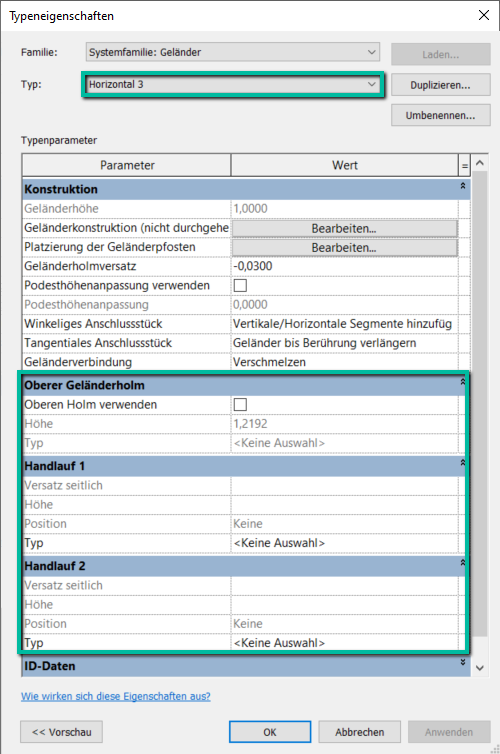The image size is (500, 754).
Task: Click the equals column header icon
Action: point(464,166)
